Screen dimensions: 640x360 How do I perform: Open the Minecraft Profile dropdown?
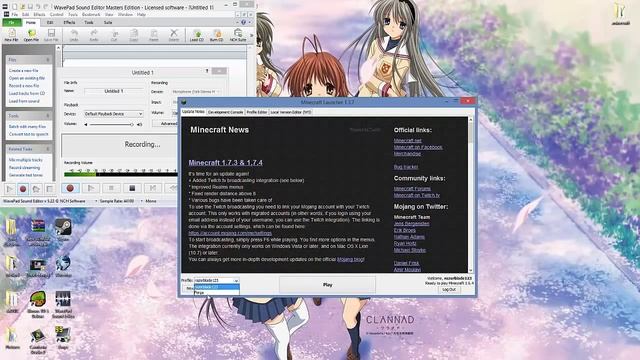[216, 281]
